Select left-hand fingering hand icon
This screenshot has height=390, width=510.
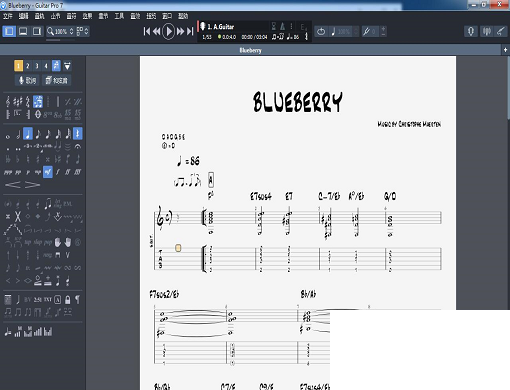(58, 242)
